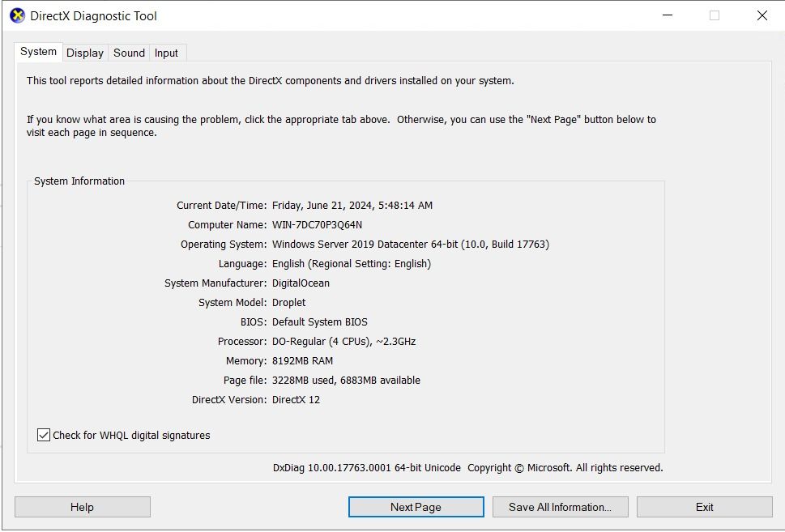Click the DirectX icon in the title bar

tap(17, 15)
